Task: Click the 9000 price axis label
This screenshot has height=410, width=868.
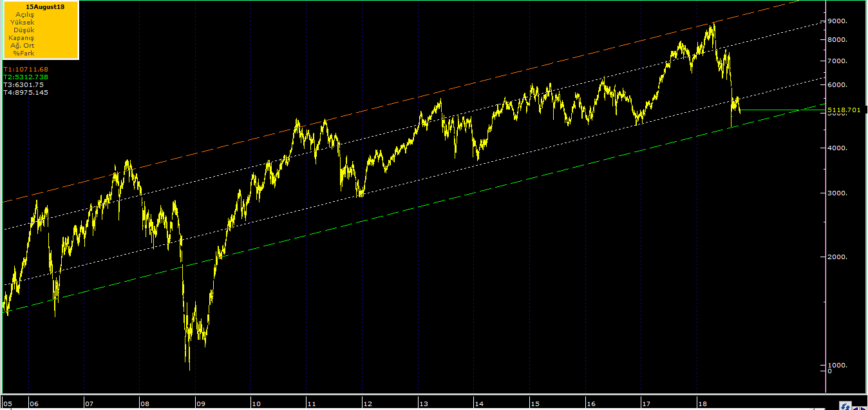Action: point(837,21)
